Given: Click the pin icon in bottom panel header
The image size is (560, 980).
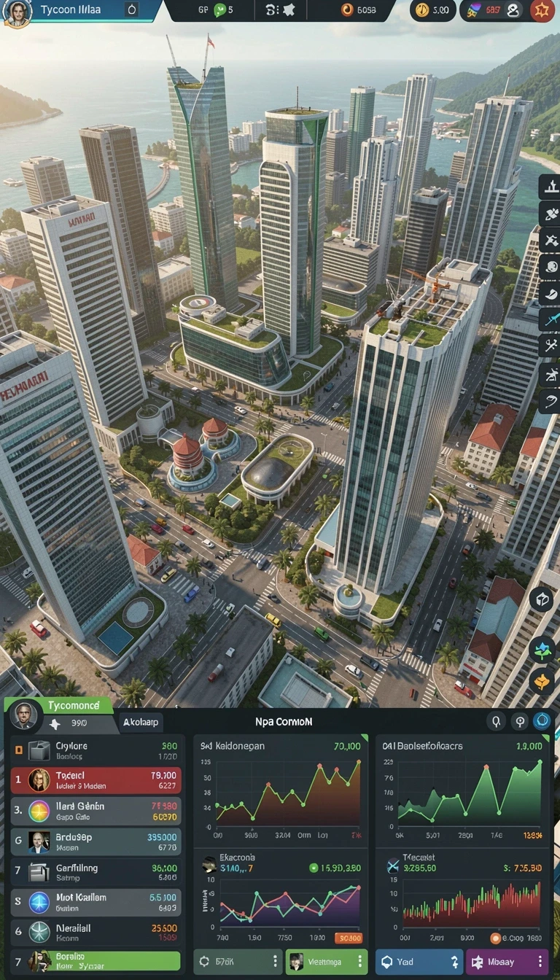Looking at the screenshot, I should click(x=519, y=721).
